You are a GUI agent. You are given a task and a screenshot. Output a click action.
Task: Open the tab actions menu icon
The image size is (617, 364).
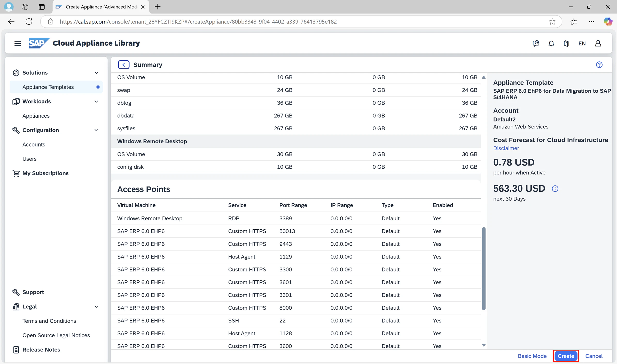click(x=42, y=7)
